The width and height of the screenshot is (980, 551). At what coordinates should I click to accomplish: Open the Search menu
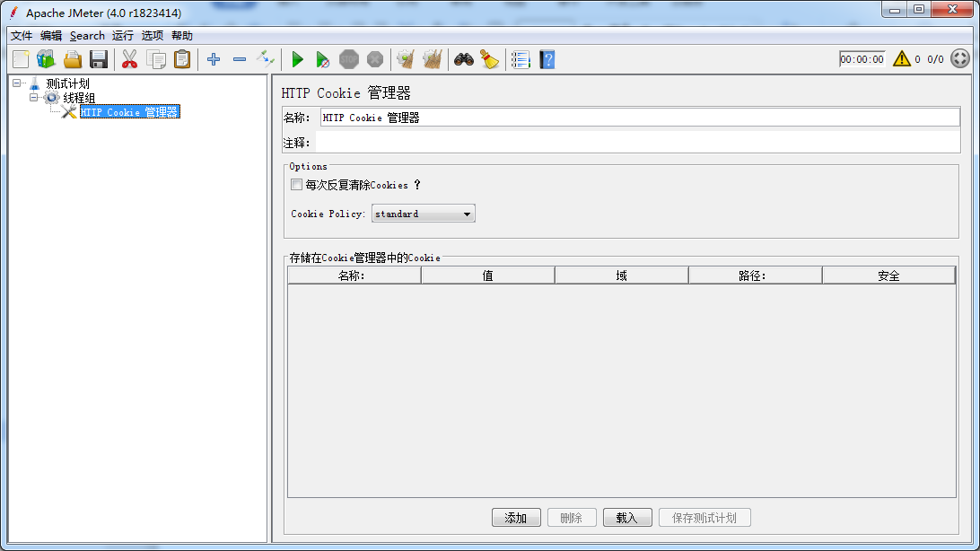88,36
